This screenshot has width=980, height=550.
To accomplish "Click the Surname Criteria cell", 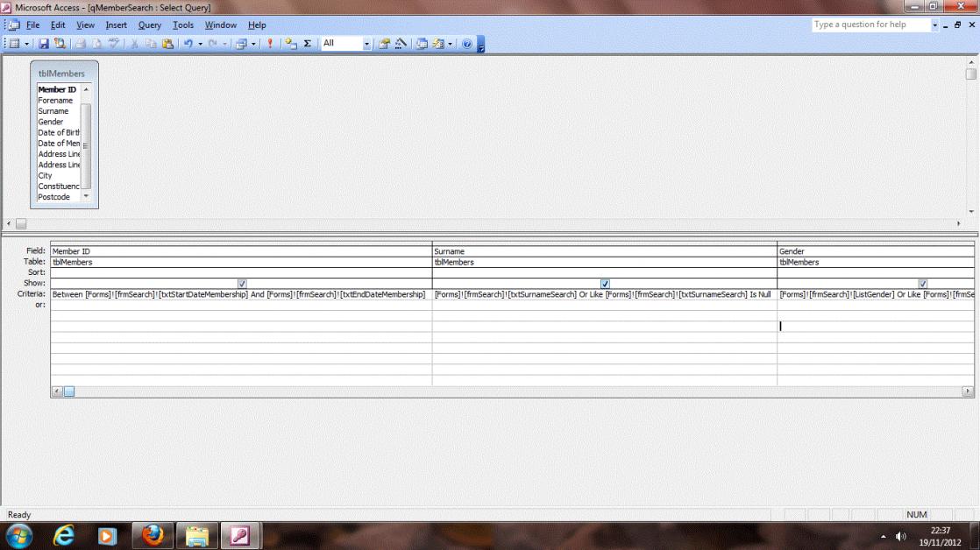I will click(604, 294).
